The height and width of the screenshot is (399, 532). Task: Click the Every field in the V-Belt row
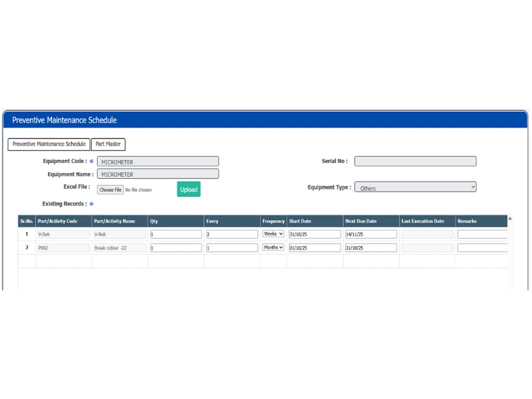click(233, 233)
